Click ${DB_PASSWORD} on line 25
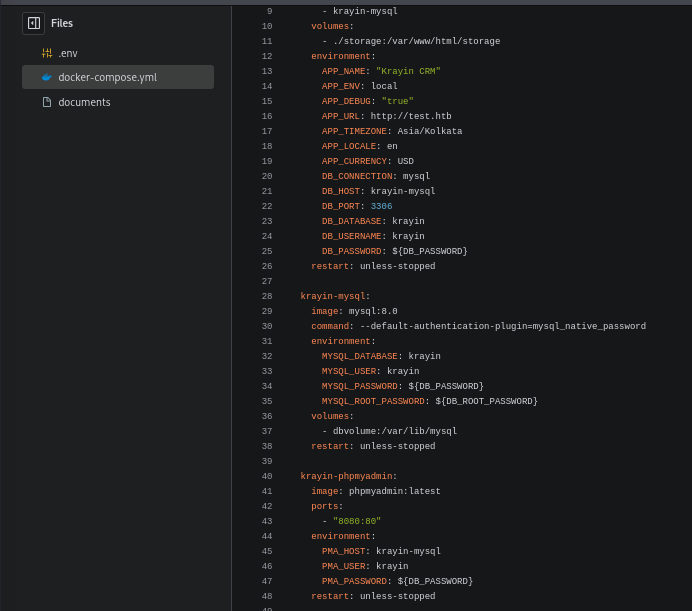Screen dimensions: 692x611 pos(430,251)
